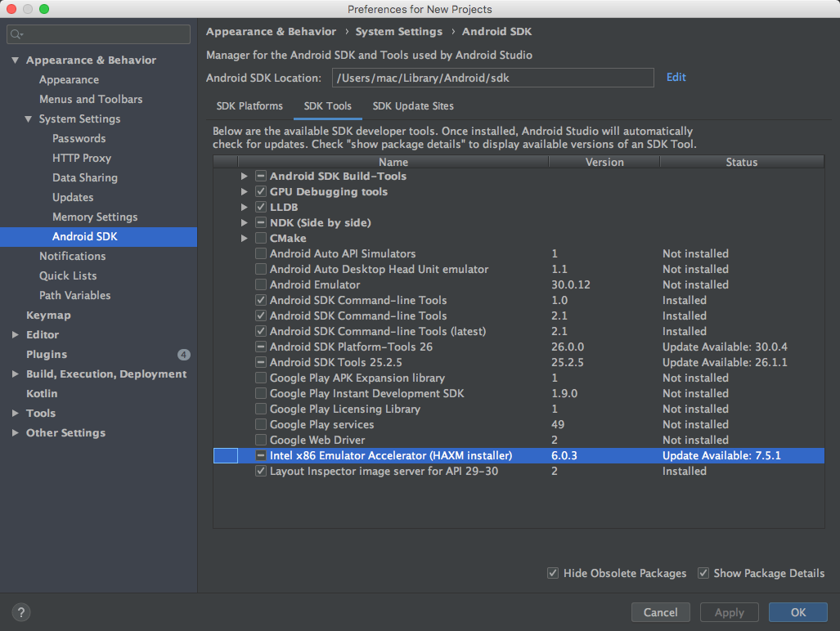Expand the Editor section
The image size is (840, 631).
point(15,334)
